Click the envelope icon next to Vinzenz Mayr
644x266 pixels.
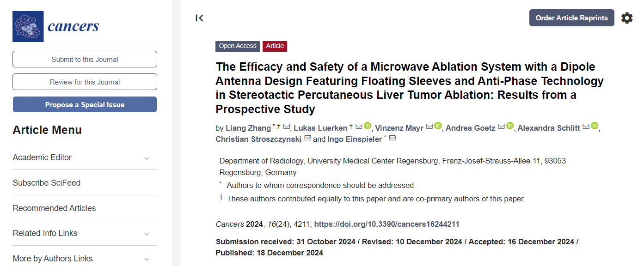click(x=429, y=127)
